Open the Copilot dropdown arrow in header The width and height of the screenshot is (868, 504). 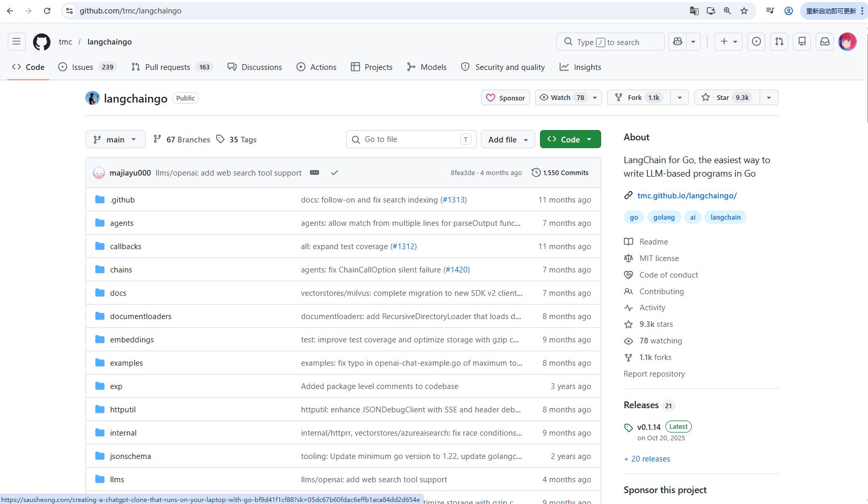pos(693,41)
